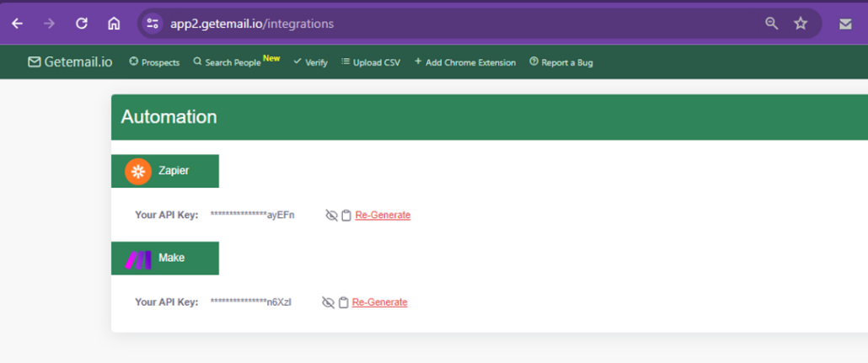Open the browser home button
The width and height of the screenshot is (868, 363).
coord(114,24)
